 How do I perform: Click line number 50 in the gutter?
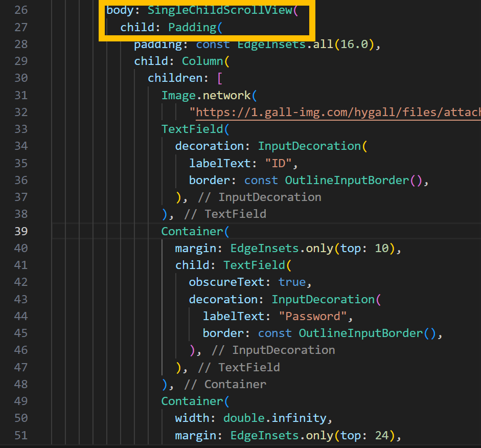pyautogui.click(x=21, y=418)
